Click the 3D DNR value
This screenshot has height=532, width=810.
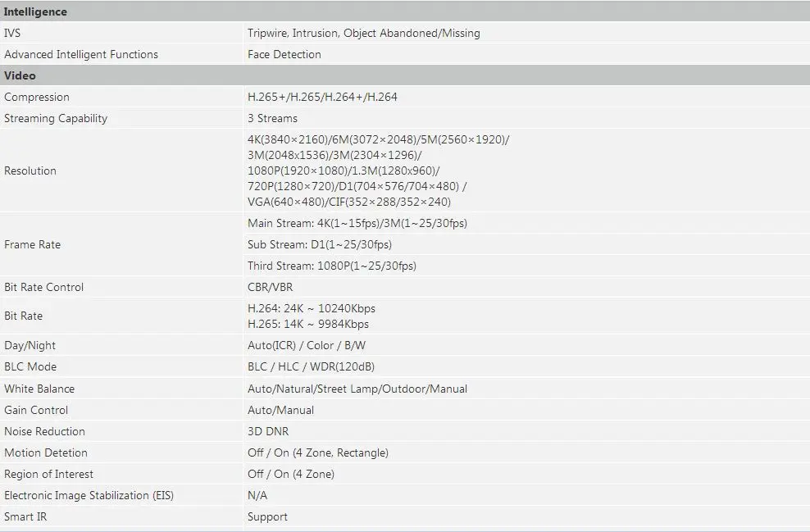(x=268, y=431)
